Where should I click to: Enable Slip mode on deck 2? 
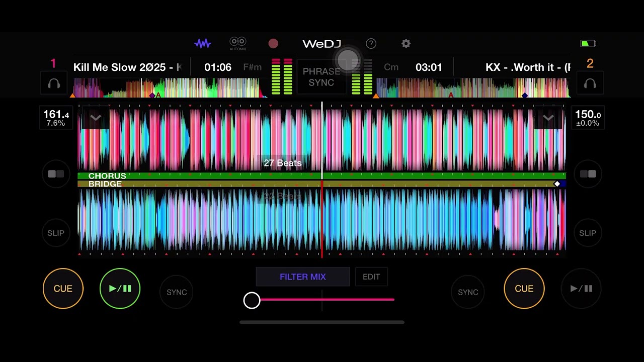(x=588, y=233)
